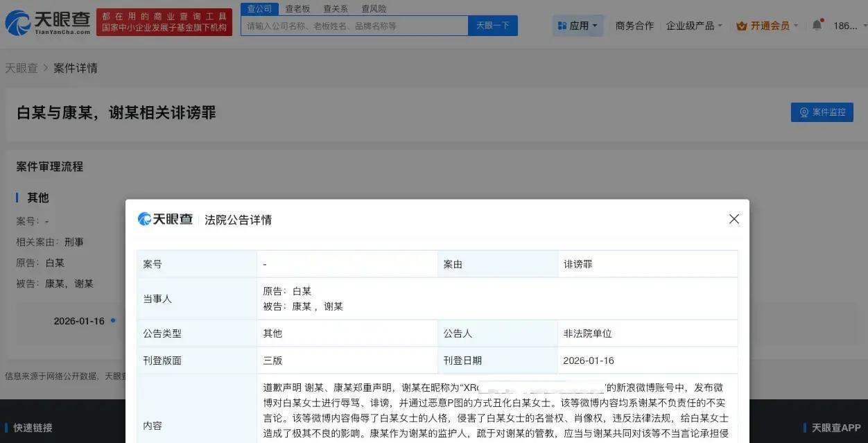
Task: Switch to the 查风险 tab
Action: pos(374,8)
